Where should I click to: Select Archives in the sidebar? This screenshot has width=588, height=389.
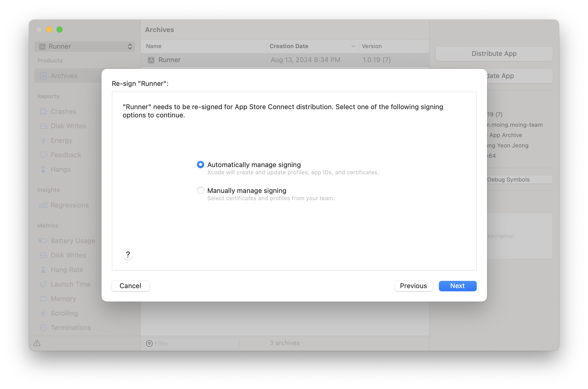[68, 76]
